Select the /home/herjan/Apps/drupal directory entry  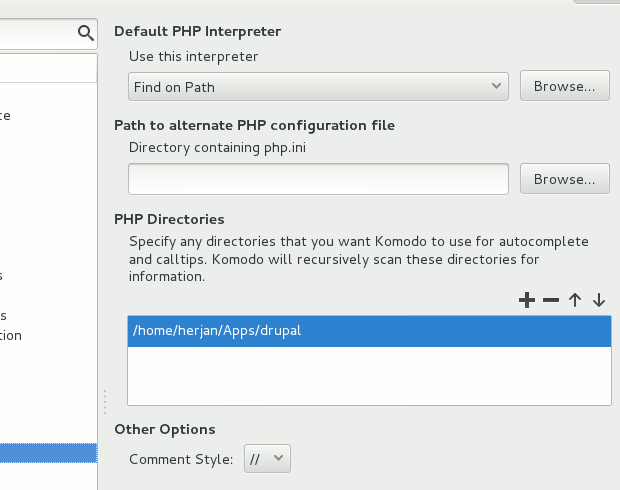point(369,331)
